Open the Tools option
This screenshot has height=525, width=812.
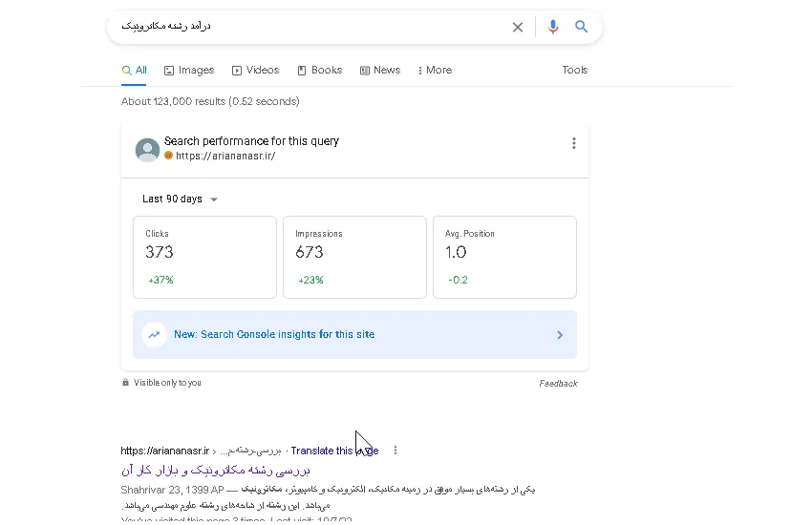(575, 70)
